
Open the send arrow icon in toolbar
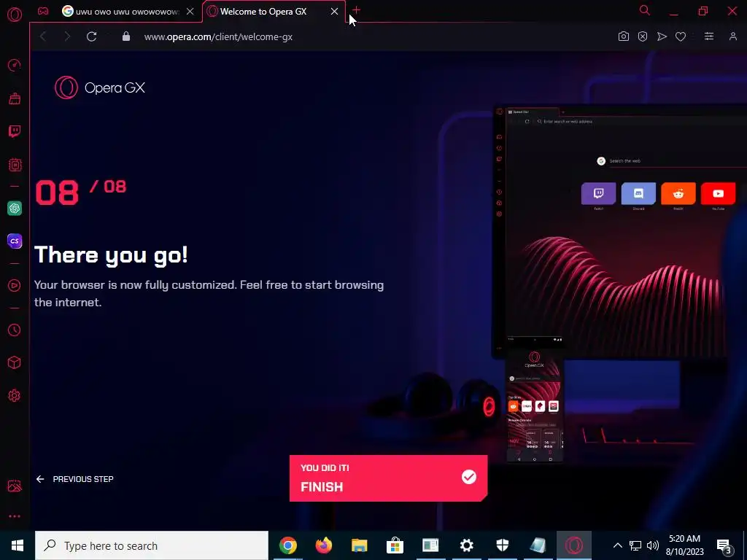662,36
